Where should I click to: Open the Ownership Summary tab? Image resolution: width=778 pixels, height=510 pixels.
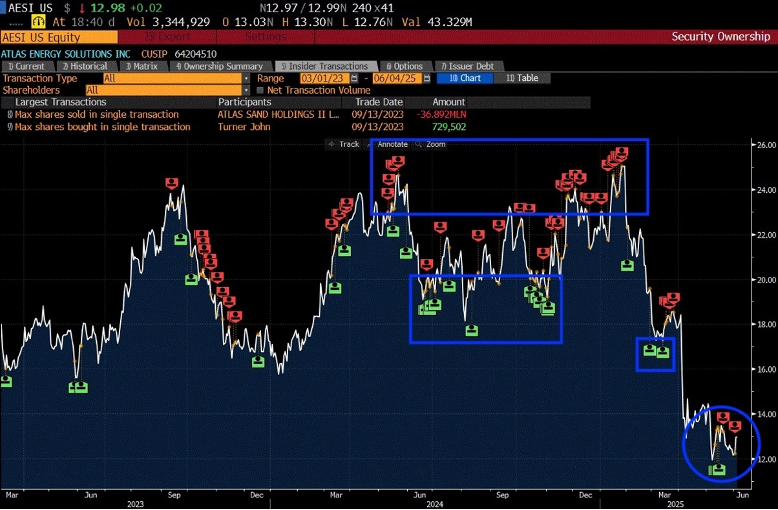click(220, 66)
